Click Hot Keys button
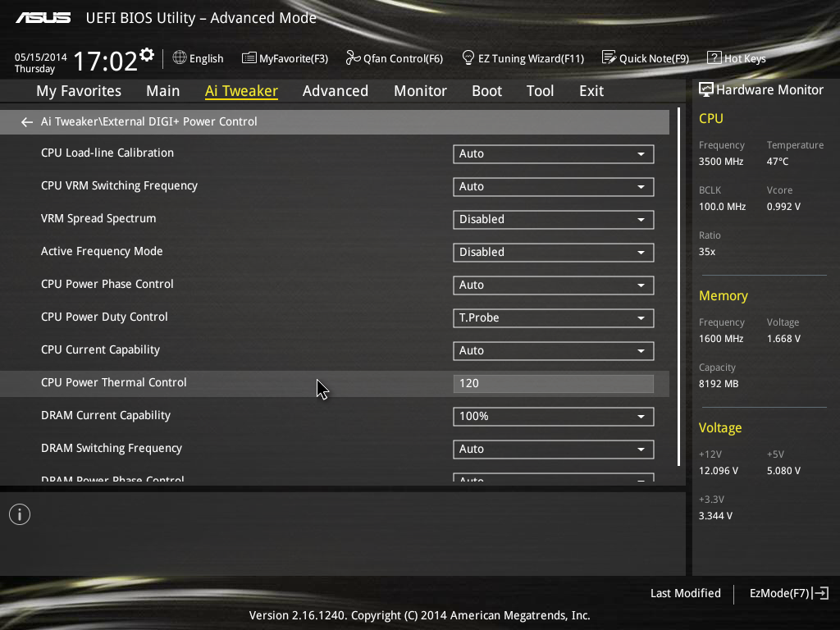Screen dimensions: 840x630 [737, 58]
